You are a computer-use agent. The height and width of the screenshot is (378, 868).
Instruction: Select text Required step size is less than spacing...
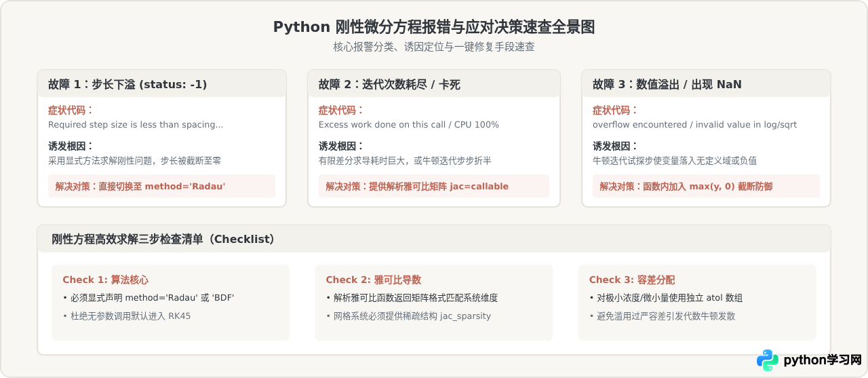coord(136,125)
